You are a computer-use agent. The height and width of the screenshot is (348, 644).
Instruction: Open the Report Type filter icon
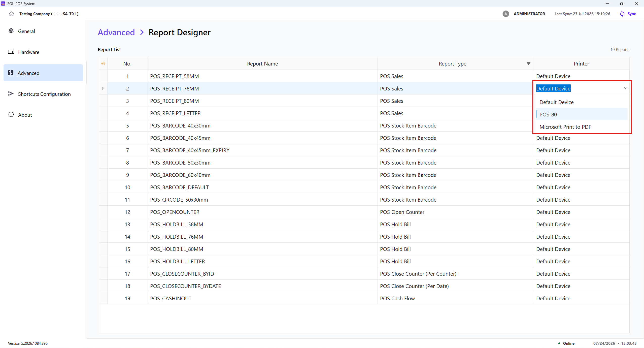coord(528,64)
